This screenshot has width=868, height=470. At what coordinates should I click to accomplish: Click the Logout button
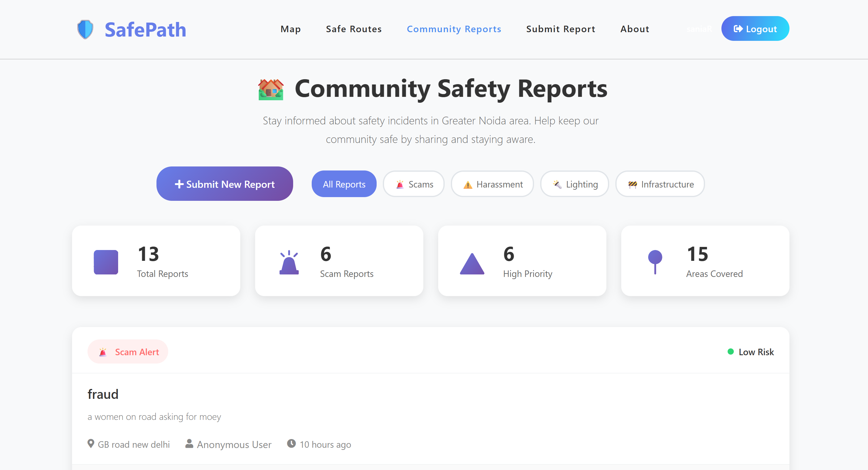pos(755,29)
